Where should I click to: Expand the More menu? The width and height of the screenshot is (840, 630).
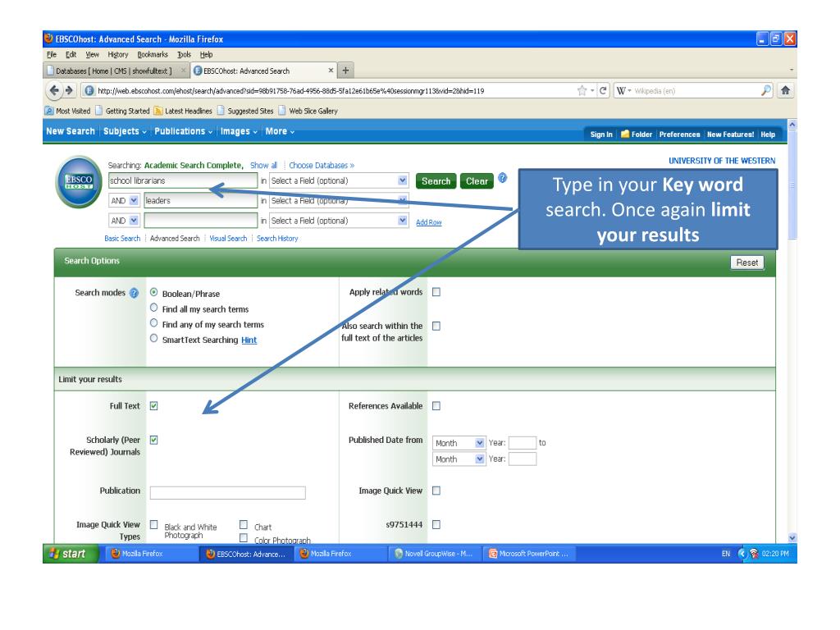pos(280,131)
